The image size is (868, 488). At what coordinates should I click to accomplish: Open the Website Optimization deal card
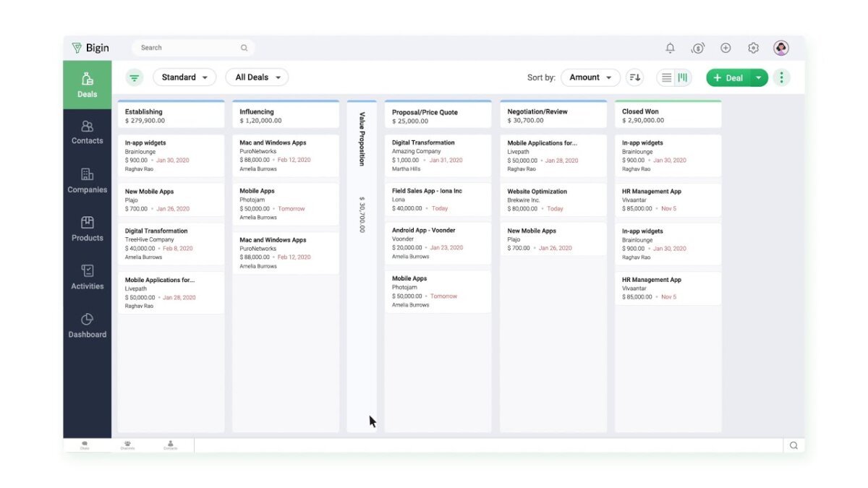point(553,200)
